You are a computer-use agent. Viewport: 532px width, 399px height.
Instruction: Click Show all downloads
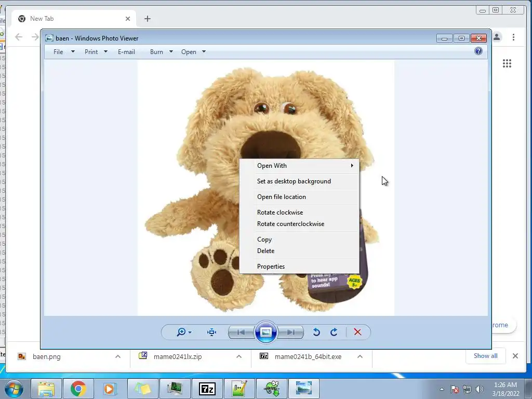point(486,356)
